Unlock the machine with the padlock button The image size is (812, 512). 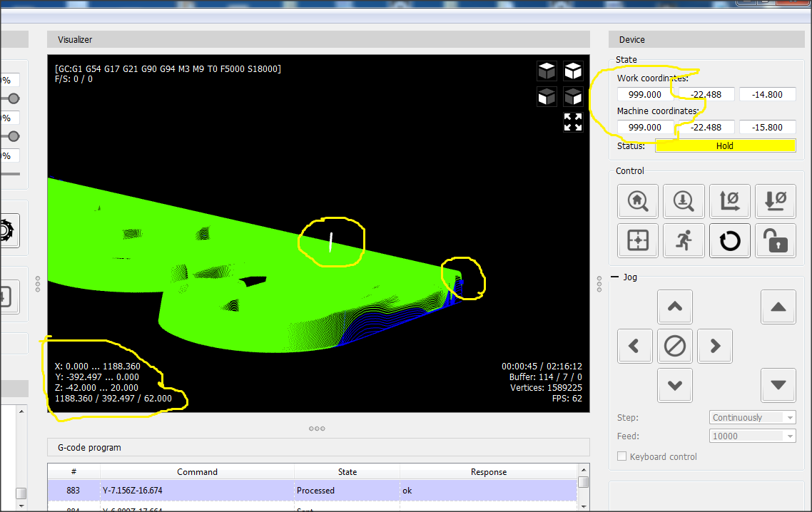[775, 241]
